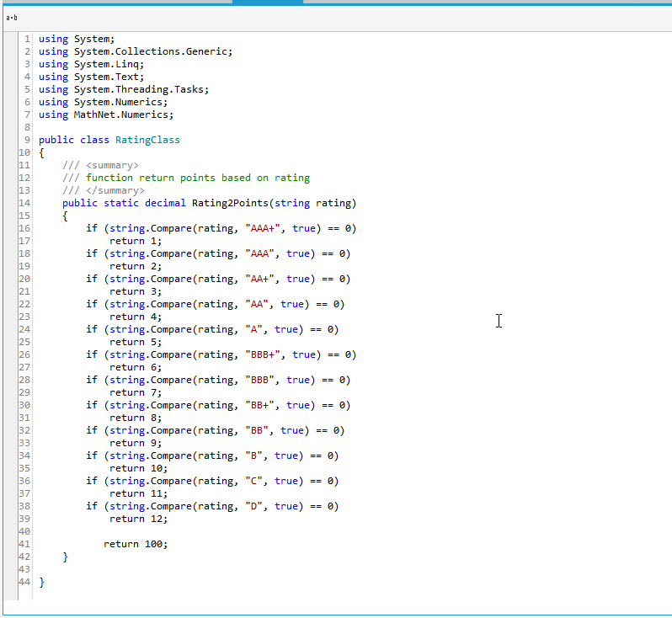Click the opening brace on line 10

41,153
